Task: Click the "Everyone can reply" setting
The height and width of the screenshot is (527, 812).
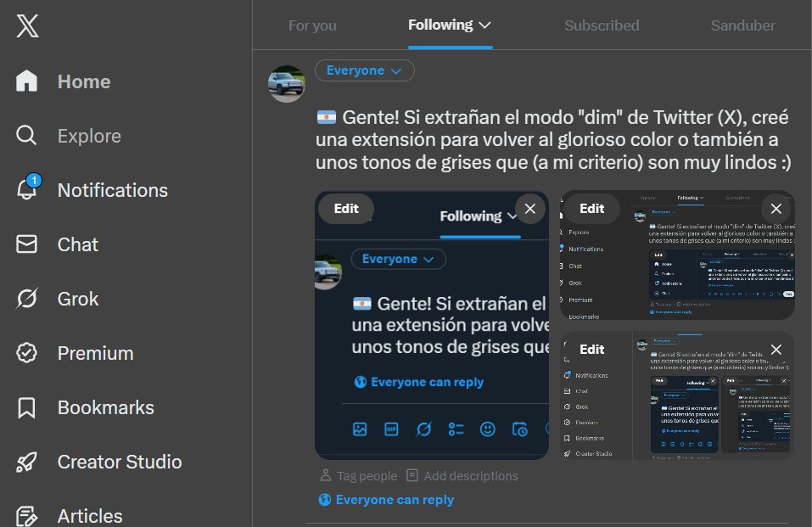Action: (x=386, y=499)
